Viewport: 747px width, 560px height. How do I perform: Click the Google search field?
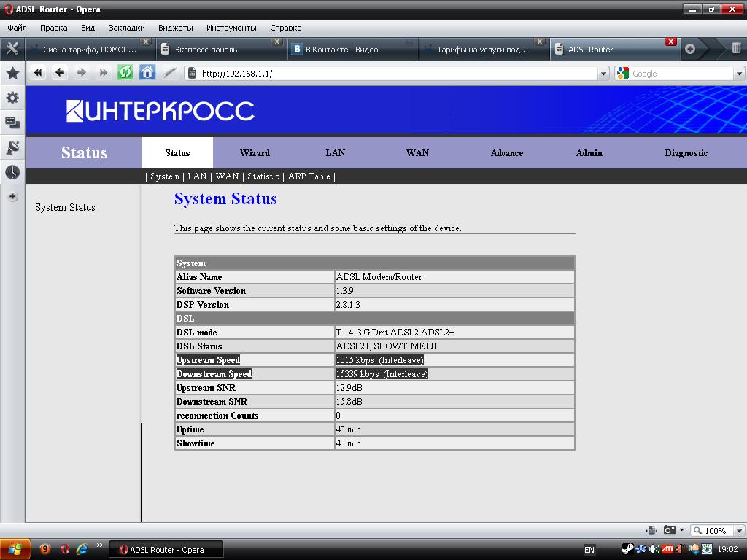click(681, 74)
